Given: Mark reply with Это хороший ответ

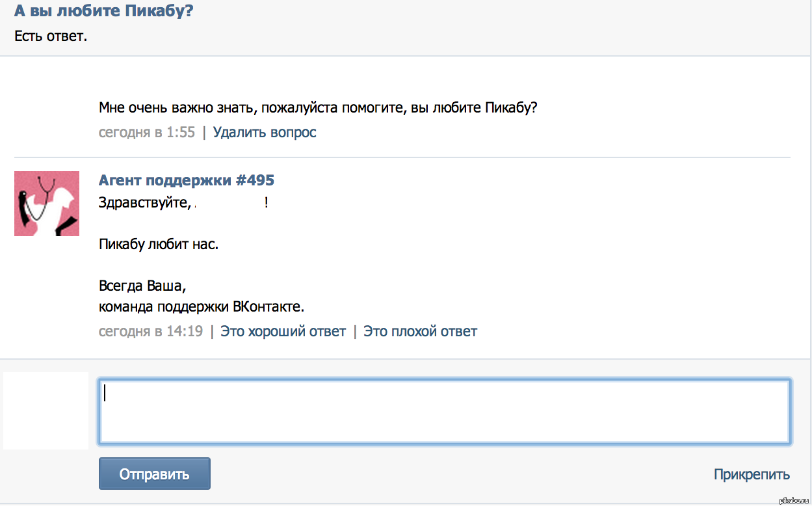Looking at the screenshot, I should coord(283,332).
